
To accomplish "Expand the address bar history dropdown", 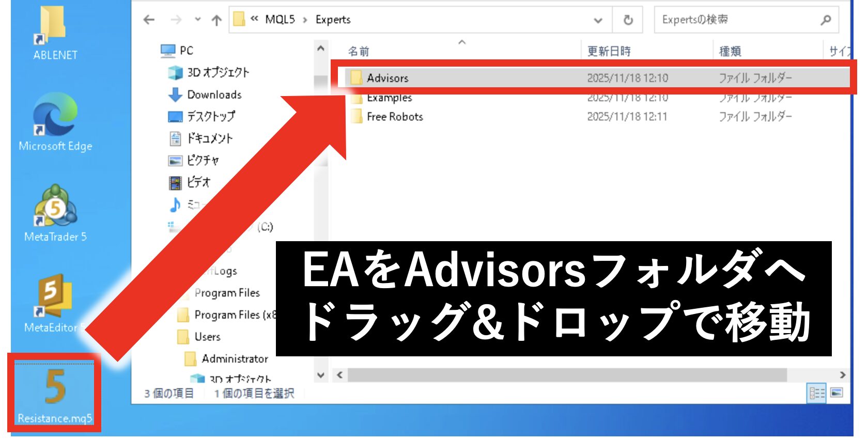I will pyautogui.click(x=598, y=20).
